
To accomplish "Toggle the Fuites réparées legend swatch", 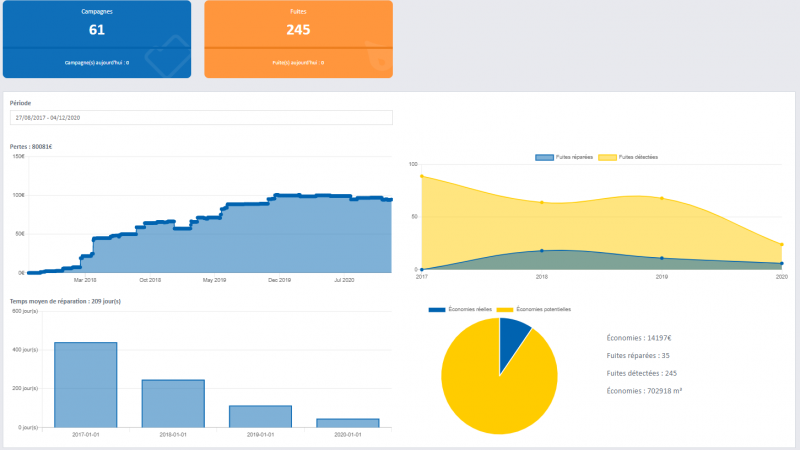I will [x=545, y=157].
